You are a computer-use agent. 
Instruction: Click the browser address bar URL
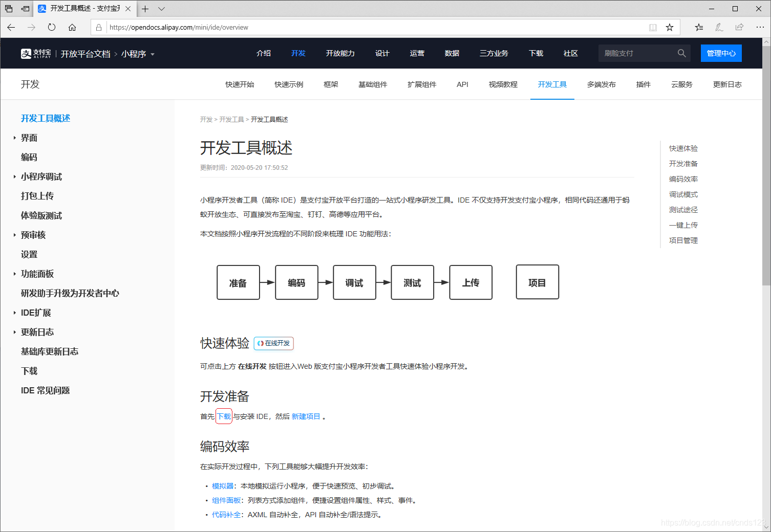pyautogui.click(x=179, y=28)
